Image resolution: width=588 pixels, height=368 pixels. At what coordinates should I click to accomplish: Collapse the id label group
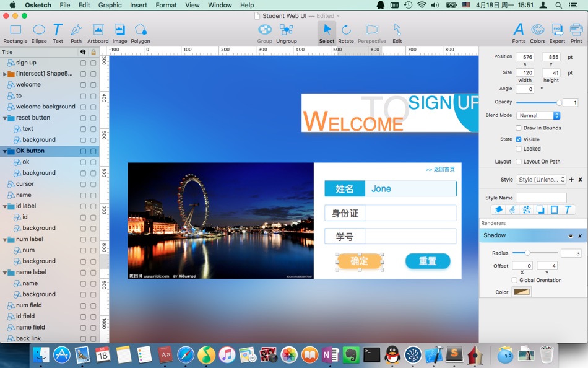[4, 206]
